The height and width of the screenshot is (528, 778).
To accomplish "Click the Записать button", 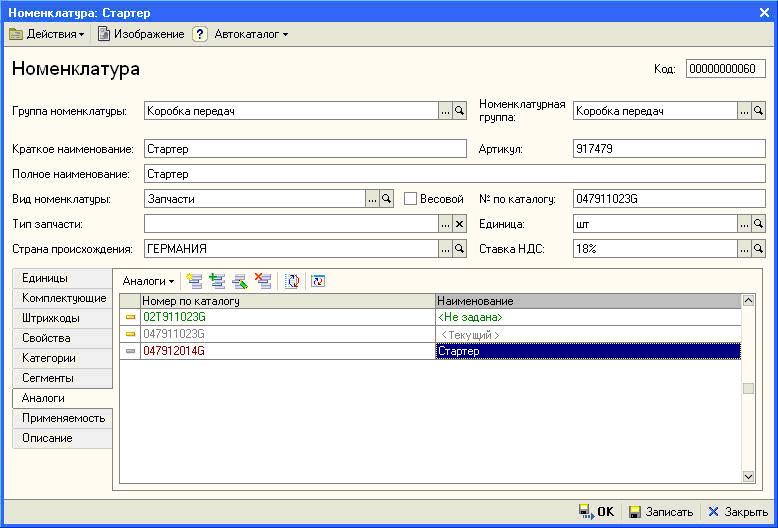I will click(661, 511).
